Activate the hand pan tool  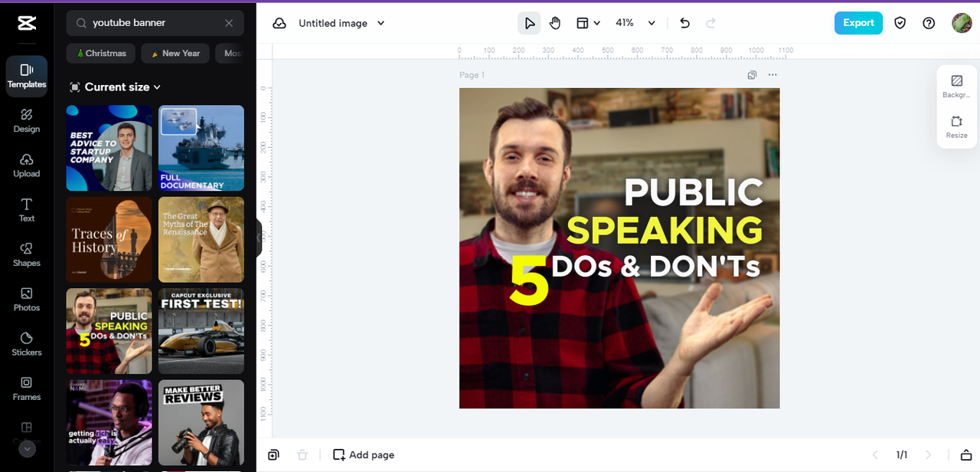[555, 23]
